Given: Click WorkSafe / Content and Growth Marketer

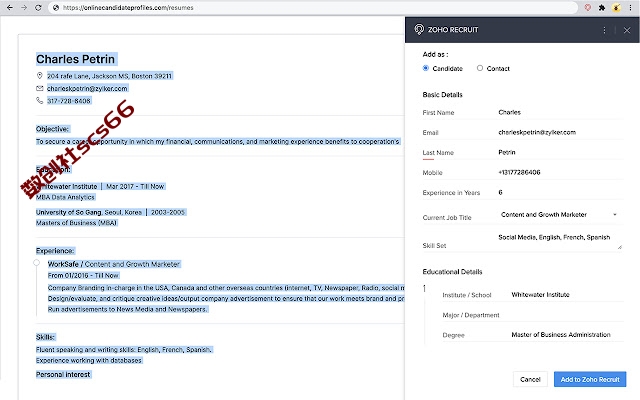Looking at the screenshot, I should tap(114, 264).
